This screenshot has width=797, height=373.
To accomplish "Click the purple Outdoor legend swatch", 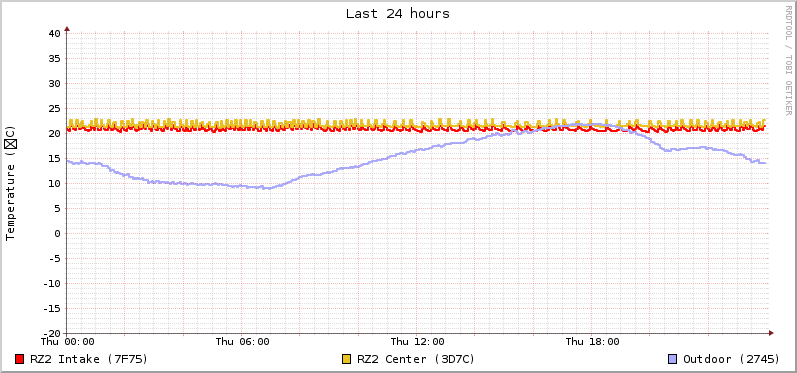I will pyautogui.click(x=673, y=359).
